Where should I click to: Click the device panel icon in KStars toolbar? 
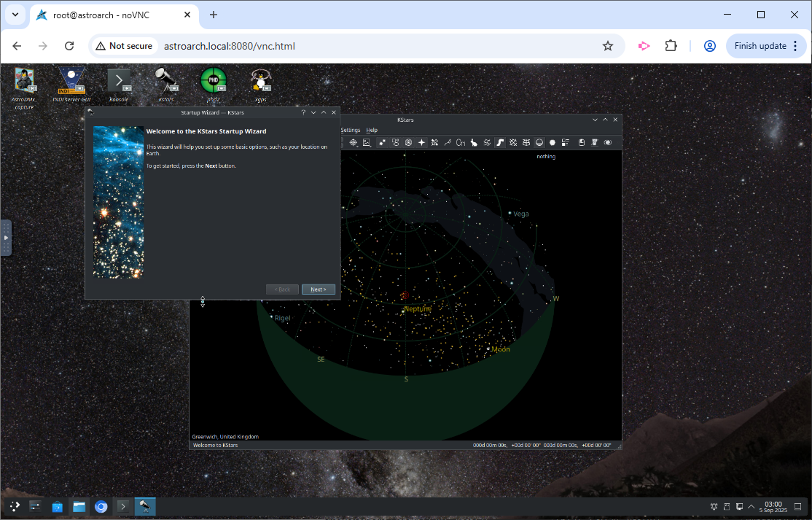(582, 142)
